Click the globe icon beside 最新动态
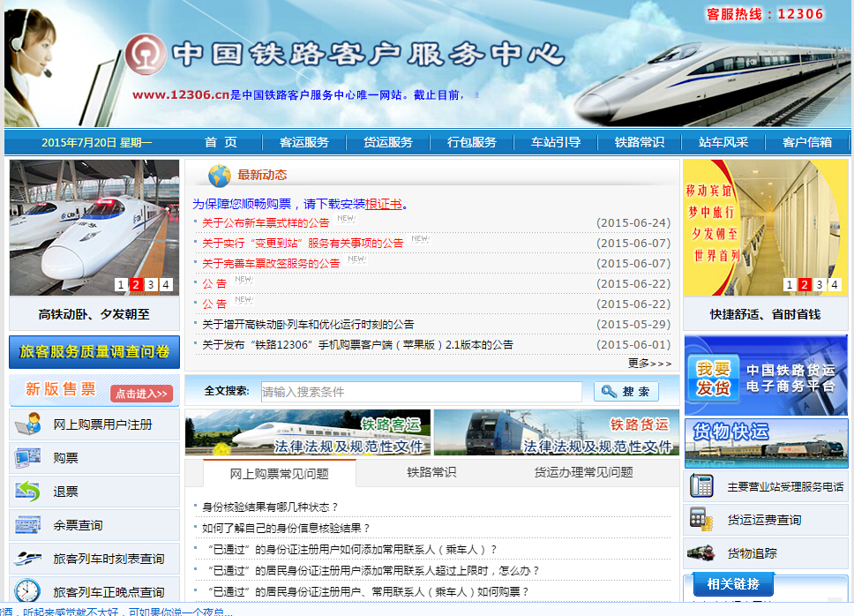The image size is (854, 616). click(x=220, y=176)
